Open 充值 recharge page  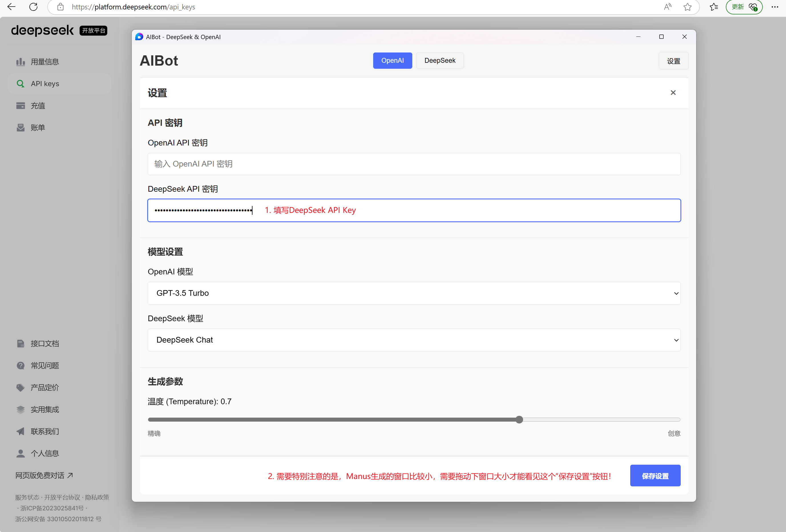click(x=59, y=106)
